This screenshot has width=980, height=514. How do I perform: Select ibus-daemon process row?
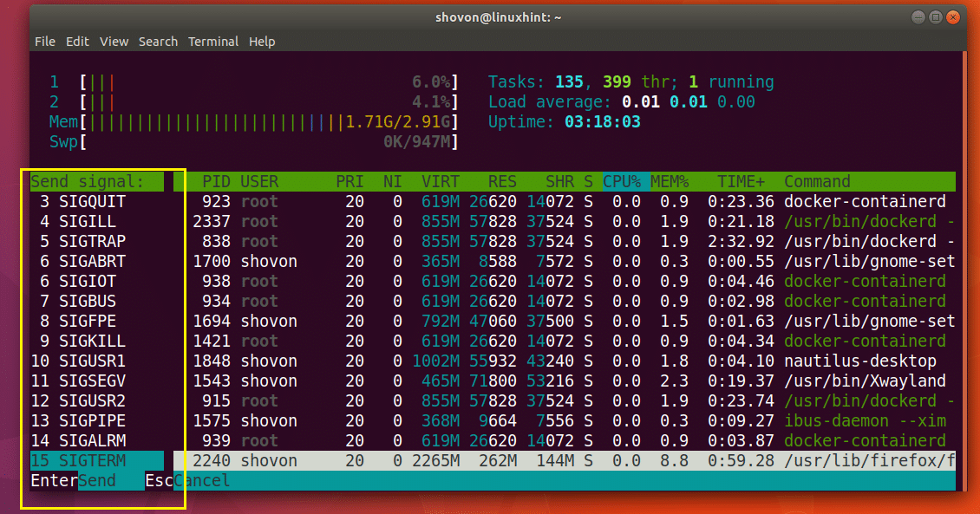(565, 421)
